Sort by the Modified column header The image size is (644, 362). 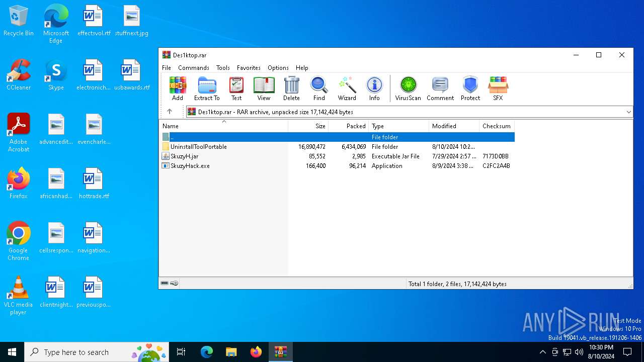click(x=454, y=126)
